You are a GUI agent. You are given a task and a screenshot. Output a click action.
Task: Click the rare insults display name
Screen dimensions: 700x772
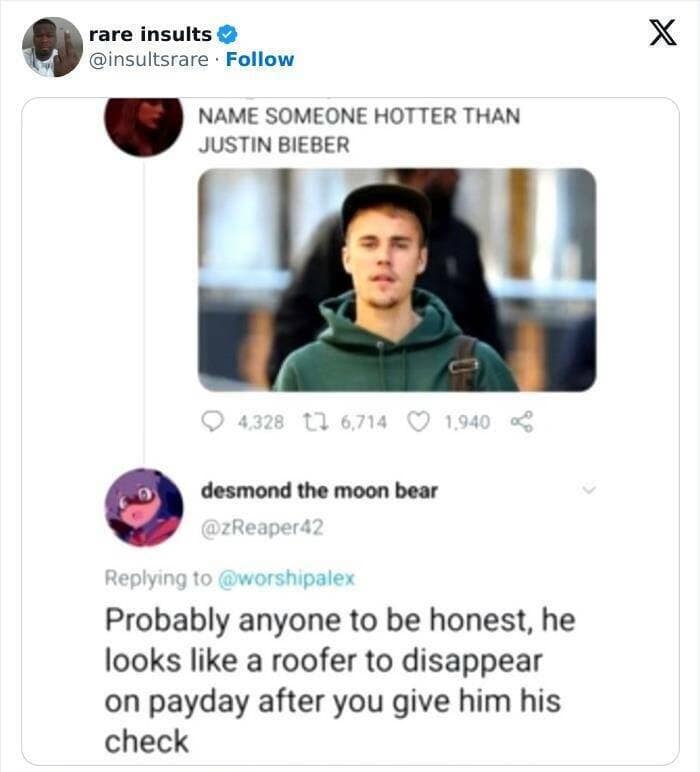click(150, 34)
